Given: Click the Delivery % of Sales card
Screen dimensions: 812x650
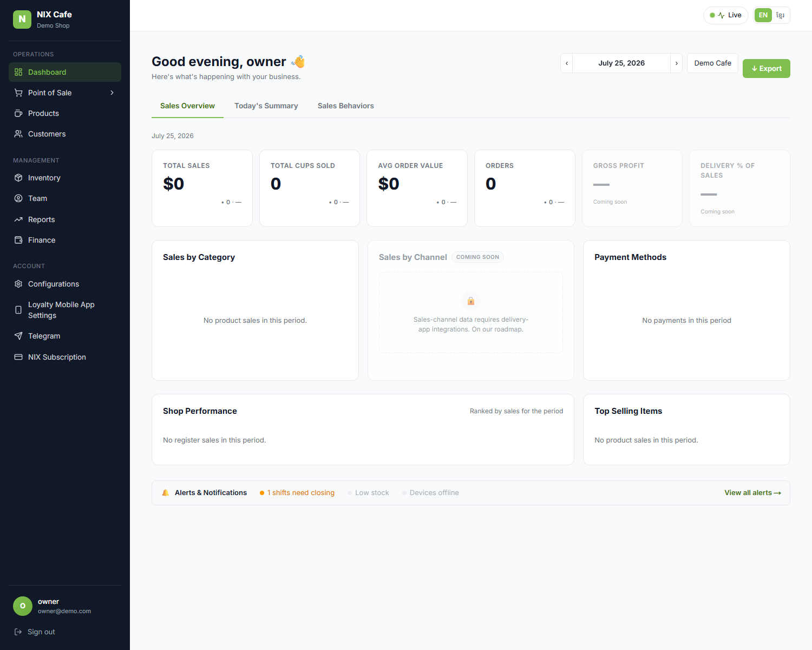Looking at the screenshot, I should coord(739,188).
